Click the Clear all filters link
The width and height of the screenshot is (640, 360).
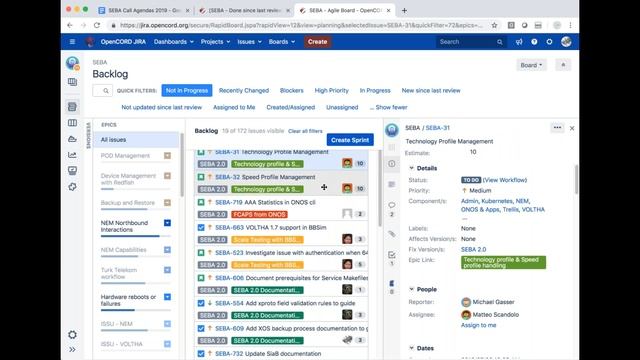coord(305,131)
